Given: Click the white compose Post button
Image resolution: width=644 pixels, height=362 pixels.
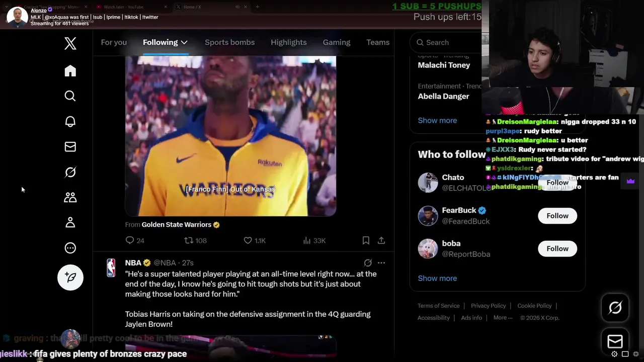Looking at the screenshot, I should pyautogui.click(x=70, y=278).
